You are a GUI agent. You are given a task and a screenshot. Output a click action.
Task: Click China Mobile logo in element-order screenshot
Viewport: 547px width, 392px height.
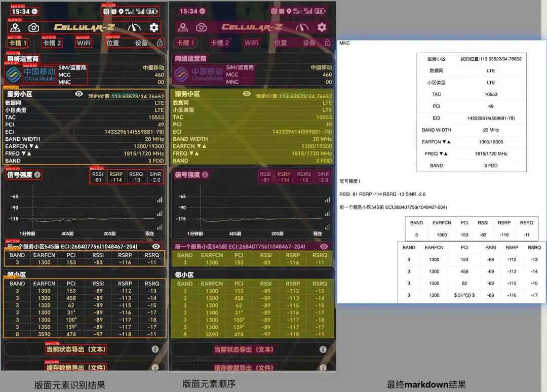tap(181, 74)
